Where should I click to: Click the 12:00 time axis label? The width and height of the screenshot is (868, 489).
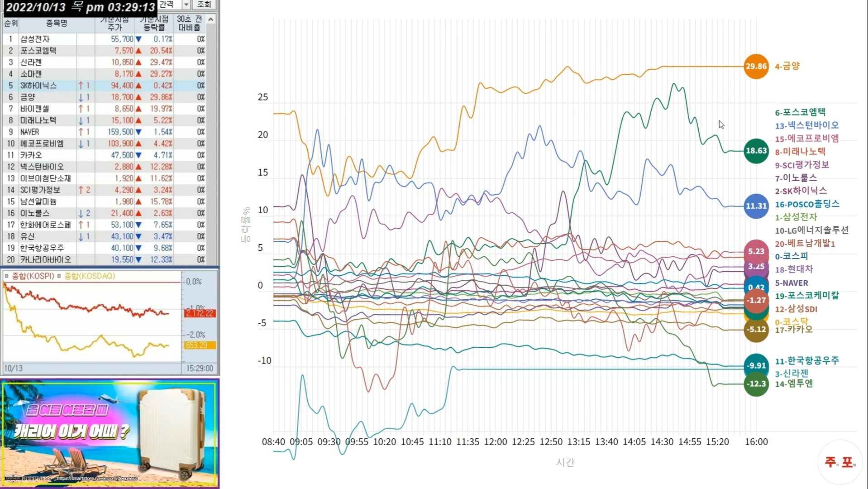496,442
